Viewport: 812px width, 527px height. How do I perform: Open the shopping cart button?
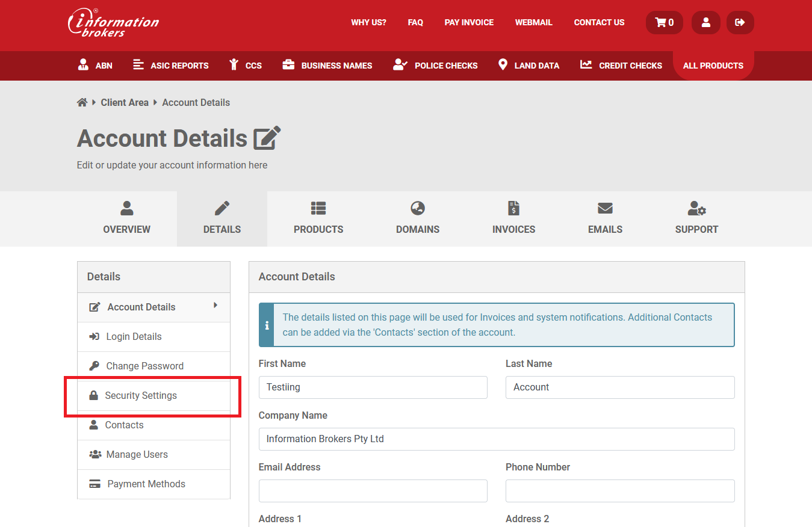coord(665,22)
